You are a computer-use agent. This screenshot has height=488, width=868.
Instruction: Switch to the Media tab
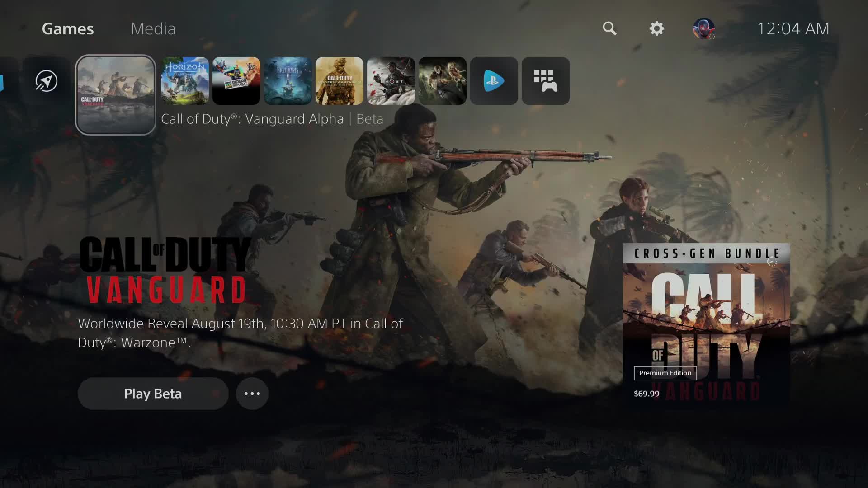click(153, 28)
